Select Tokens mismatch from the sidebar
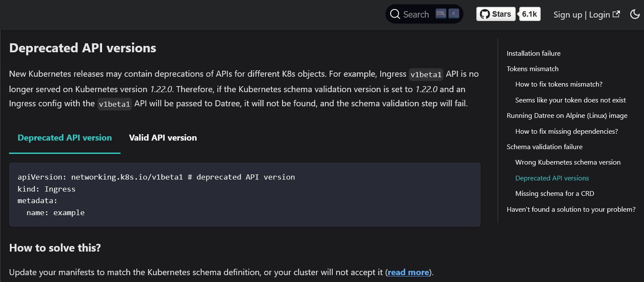Viewport: 644px width, 282px height. [x=533, y=69]
